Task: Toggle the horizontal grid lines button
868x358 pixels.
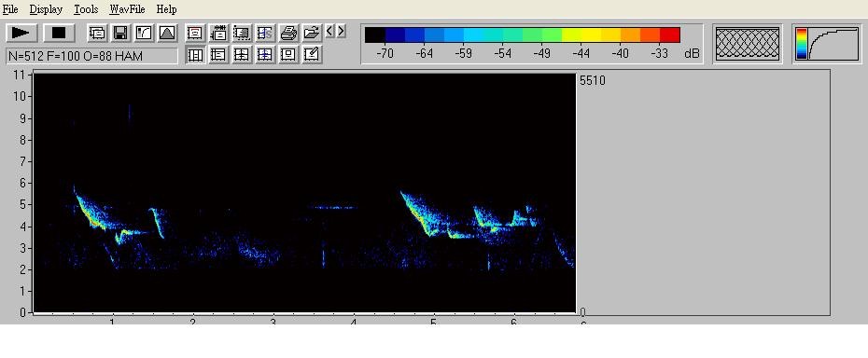Action: [218, 54]
